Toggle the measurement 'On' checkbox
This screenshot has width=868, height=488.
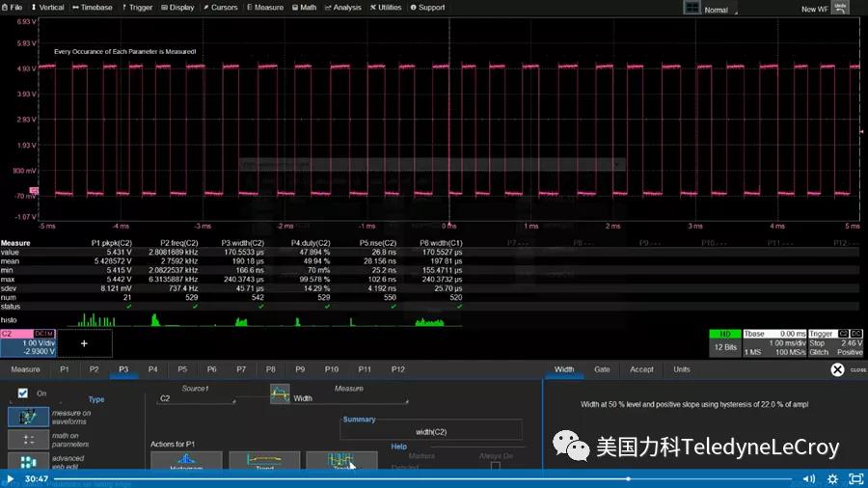[x=23, y=393]
